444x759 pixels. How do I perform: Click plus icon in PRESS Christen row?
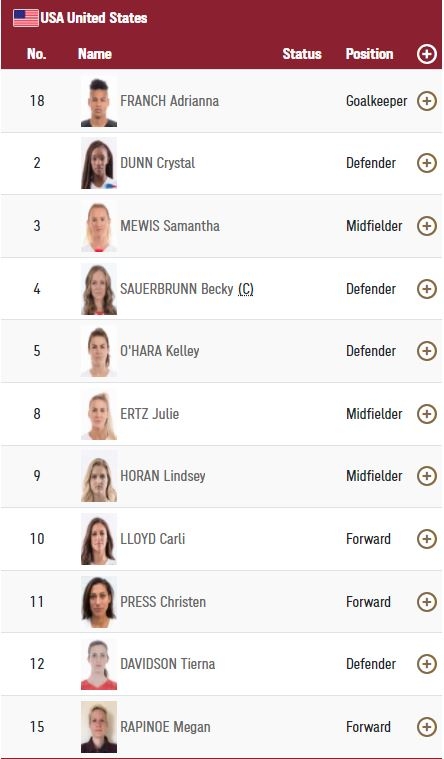[427, 602]
